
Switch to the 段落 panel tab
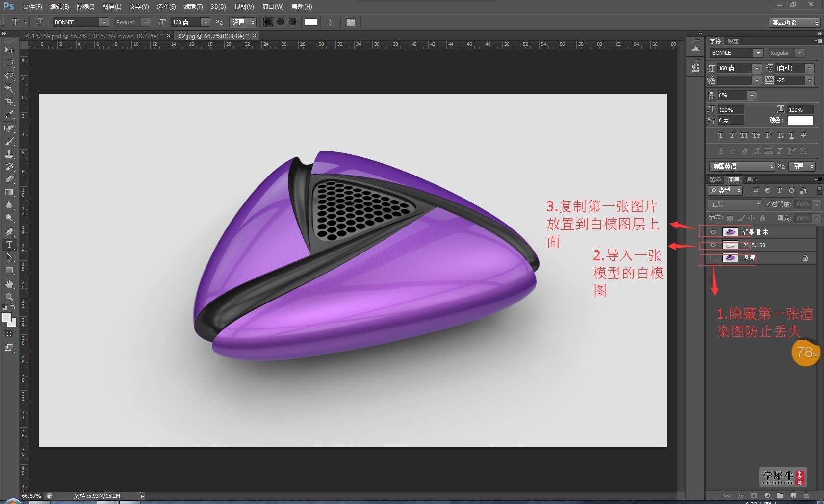pos(733,41)
